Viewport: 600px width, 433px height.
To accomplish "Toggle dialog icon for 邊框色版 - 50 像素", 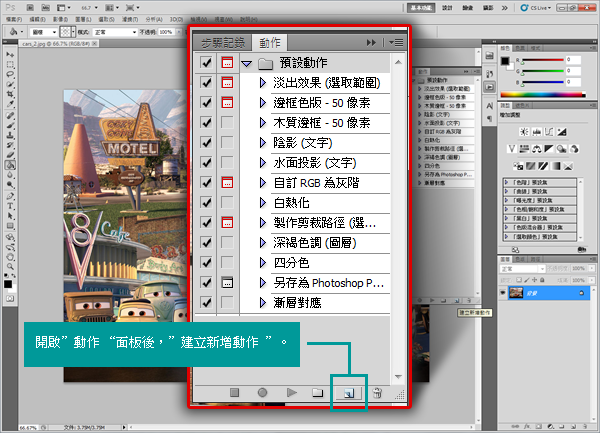I will coord(227,103).
